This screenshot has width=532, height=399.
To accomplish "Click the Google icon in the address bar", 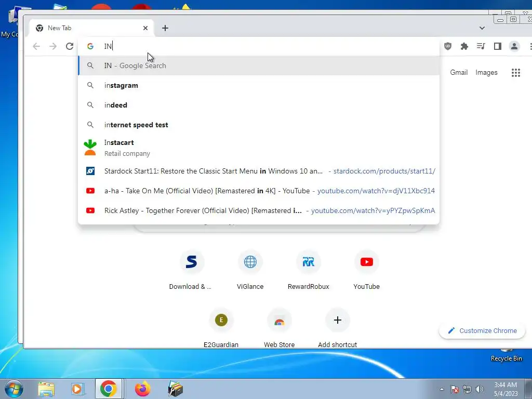I will pos(90,46).
